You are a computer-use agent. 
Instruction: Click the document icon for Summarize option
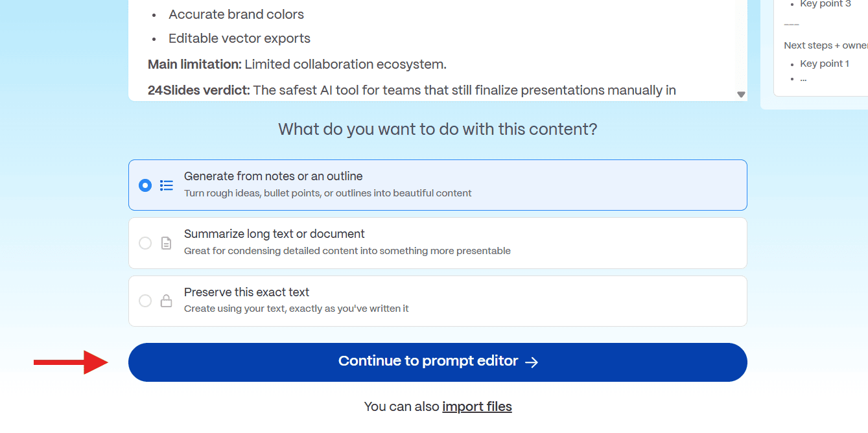[x=167, y=243]
